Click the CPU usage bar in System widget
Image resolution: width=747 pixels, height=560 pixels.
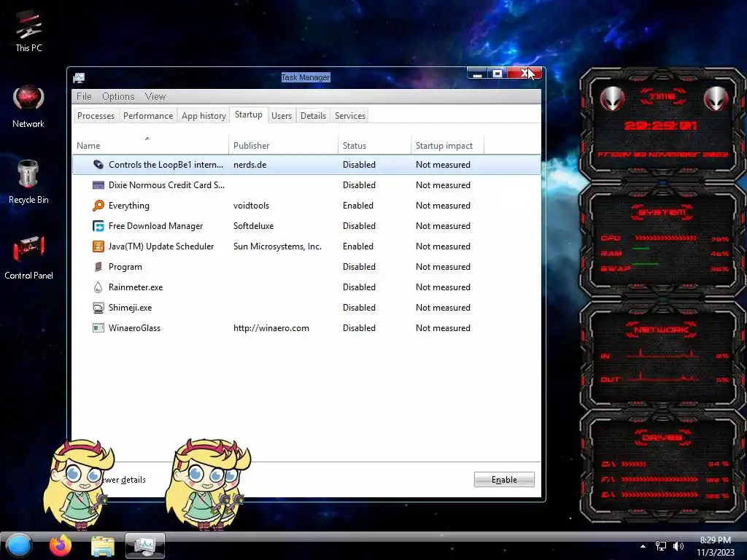coord(665,238)
